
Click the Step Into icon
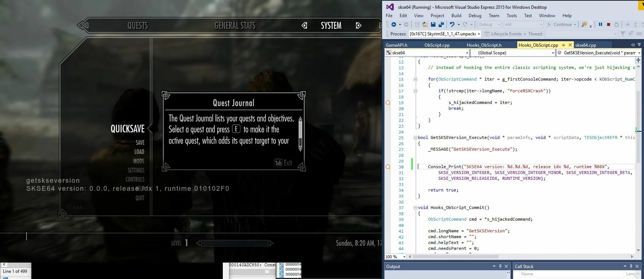635,24
